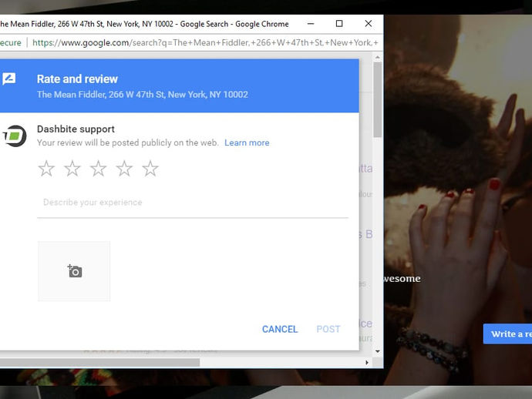Click the vertical scrollbar up arrow
Image resolution: width=532 pixels, height=399 pixels.
coord(378,58)
